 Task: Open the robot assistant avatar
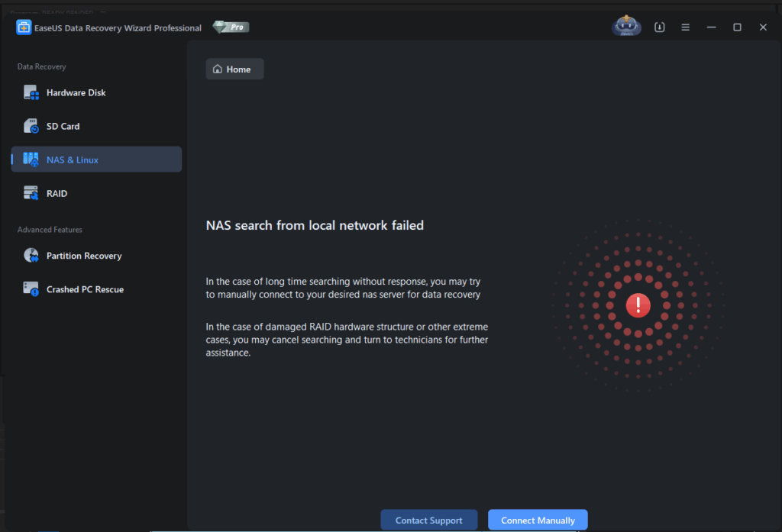tap(626, 26)
